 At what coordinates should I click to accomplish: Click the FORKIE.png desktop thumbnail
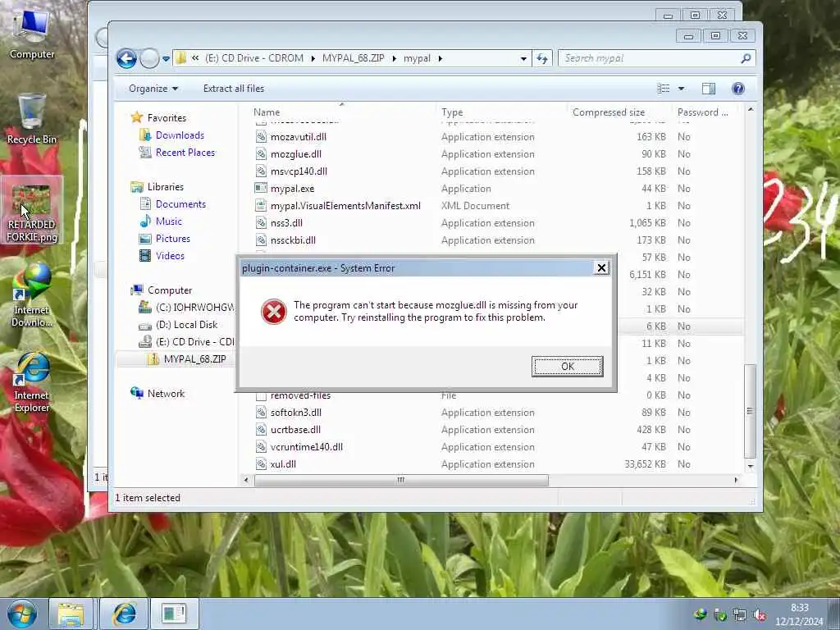click(31, 199)
